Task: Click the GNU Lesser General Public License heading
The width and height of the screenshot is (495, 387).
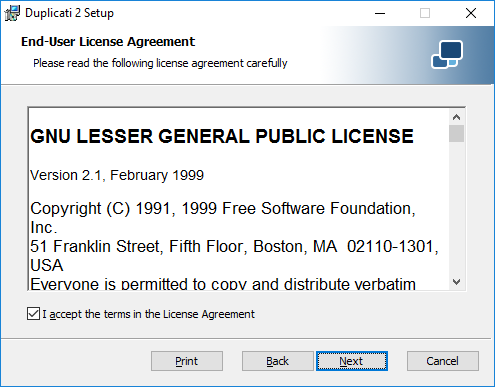Action: pyautogui.click(x=222, y=136)
